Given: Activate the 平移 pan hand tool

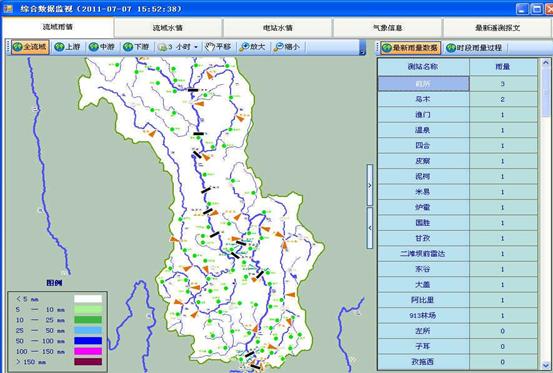Looking at the screenshot, I should [218, 47].
